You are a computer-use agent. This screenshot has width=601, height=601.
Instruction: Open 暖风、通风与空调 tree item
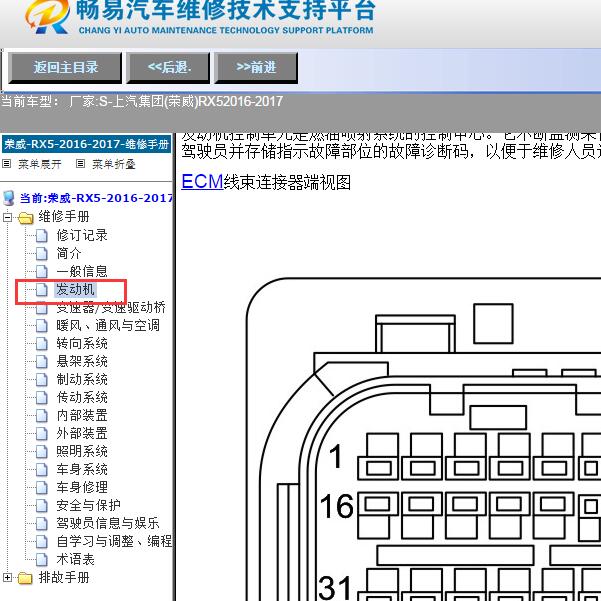click(108, 325)
